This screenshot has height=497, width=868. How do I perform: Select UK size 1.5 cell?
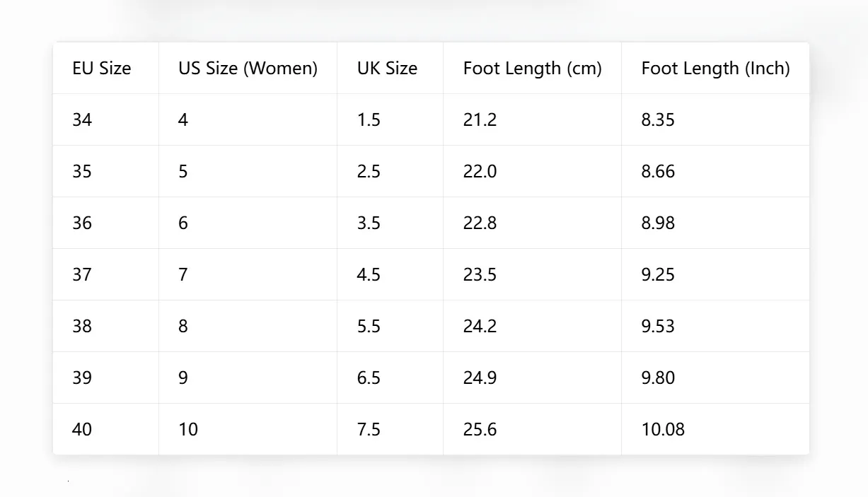[x=390, y=119]
